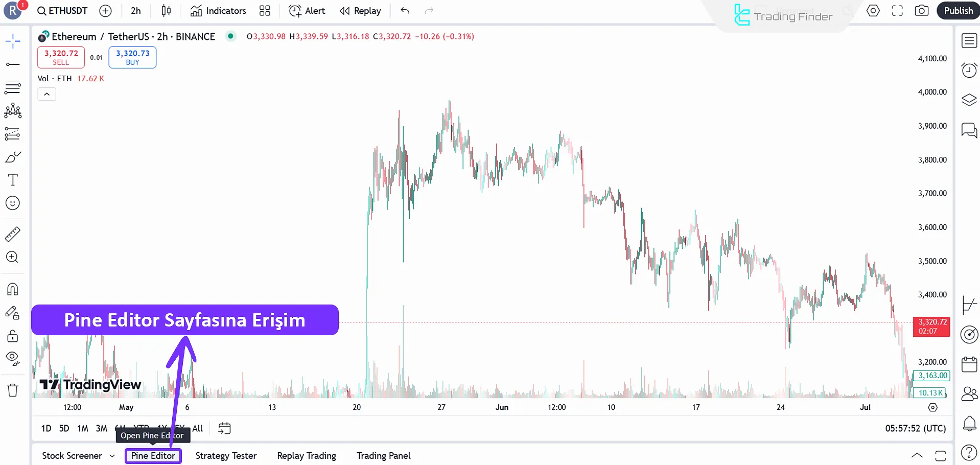Open the 2h timeframe selector
This screenshot has height=465, width=980.
pyautogui.click(x=135, y=10)
